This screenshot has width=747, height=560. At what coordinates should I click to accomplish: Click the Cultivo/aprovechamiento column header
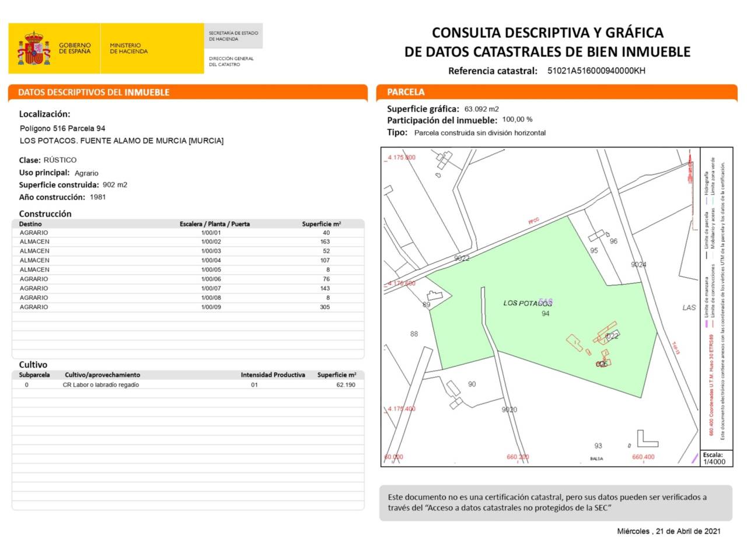pyautogui.click(x=103, y=375)
